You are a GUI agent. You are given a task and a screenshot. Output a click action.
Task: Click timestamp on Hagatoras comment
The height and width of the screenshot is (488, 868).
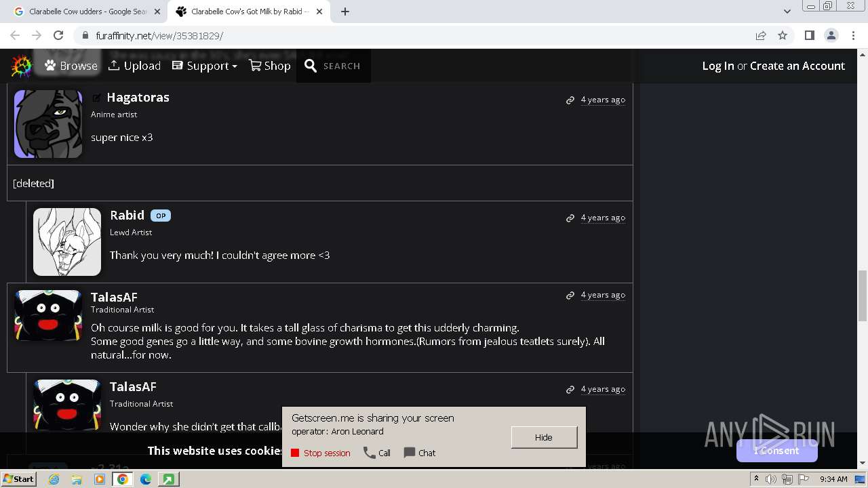(x=603, y=100)
